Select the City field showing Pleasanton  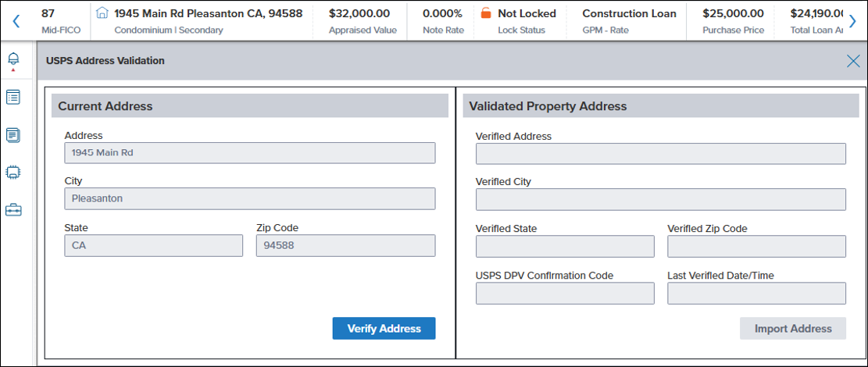click(x=250, y=198)
